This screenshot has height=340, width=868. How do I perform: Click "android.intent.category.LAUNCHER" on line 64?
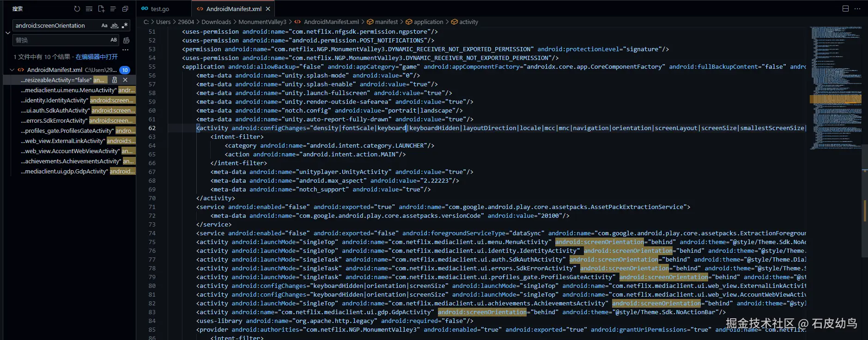[x=367, y=145]
